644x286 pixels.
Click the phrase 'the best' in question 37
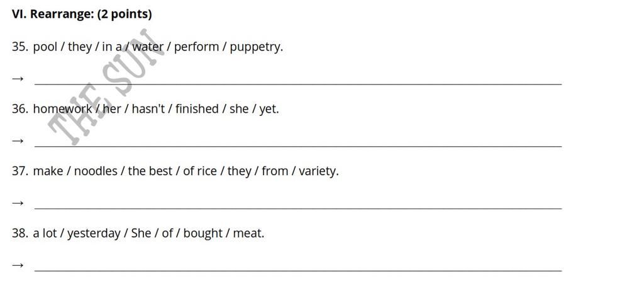coord(150,171)
